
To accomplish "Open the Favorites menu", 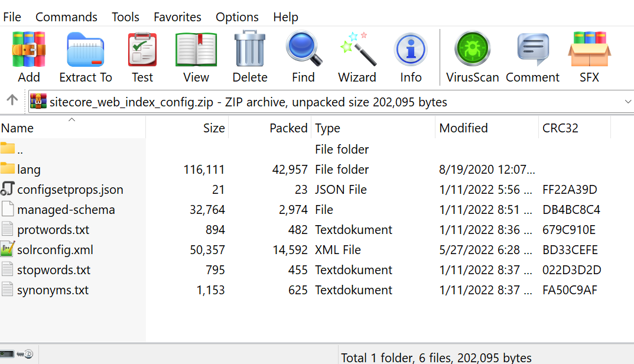I will [177, 17].
